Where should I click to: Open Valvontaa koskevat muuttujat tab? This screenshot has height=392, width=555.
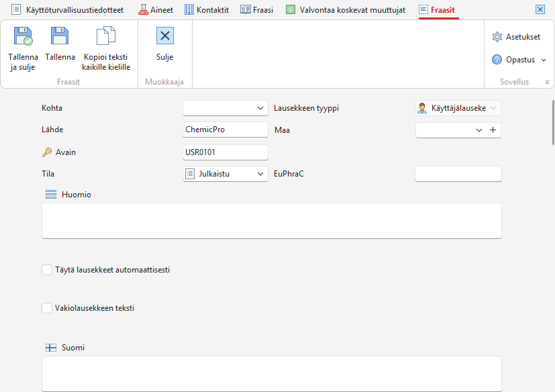346,10
